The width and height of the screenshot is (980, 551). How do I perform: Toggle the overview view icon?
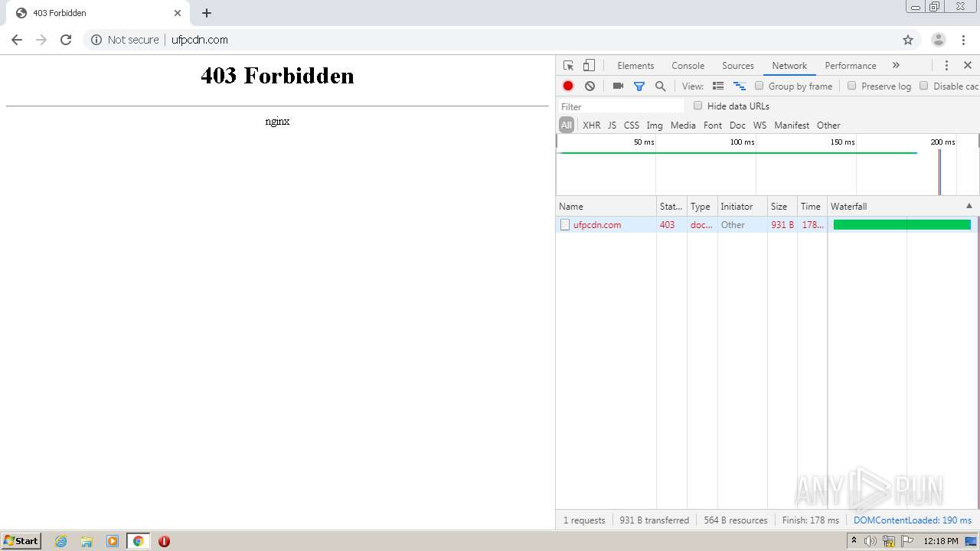click(x=740, y=86)
